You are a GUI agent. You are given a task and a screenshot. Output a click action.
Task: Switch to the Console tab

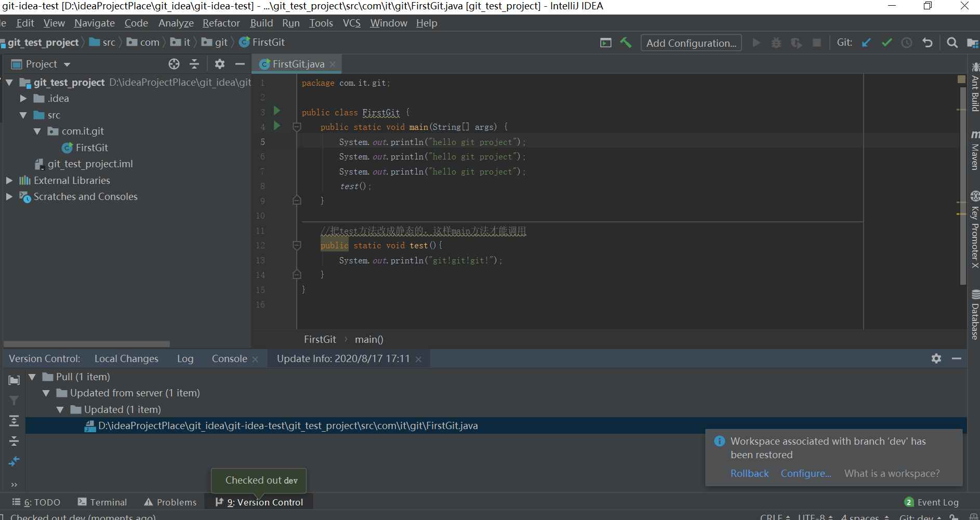(229, 358)
